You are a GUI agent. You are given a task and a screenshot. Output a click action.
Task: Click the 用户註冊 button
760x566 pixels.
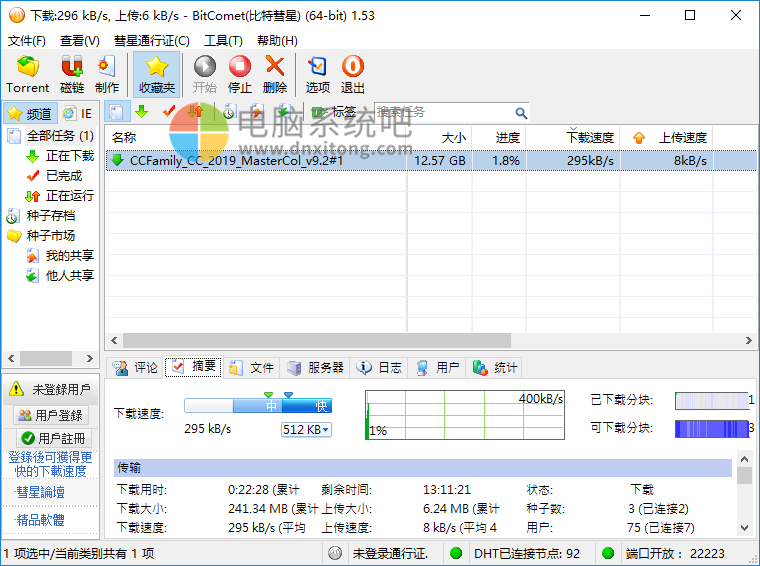pyautogui.click(x=54, y=438)
